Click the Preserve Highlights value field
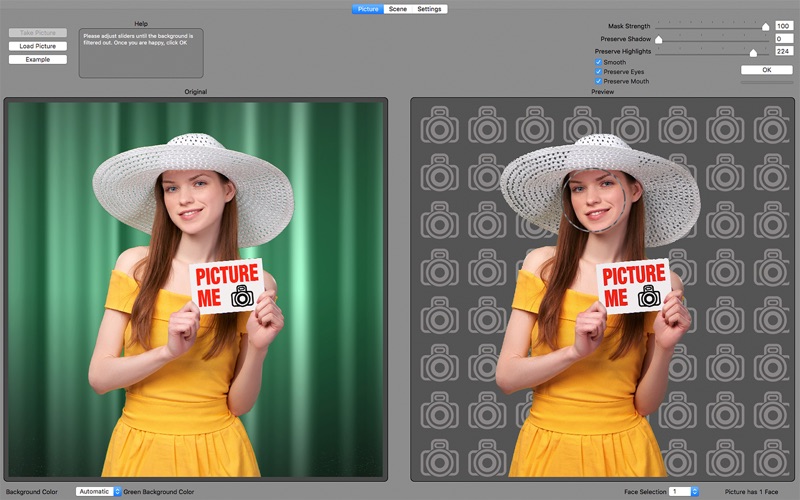Viewport: 800px width, 500px height. point(783,51)
